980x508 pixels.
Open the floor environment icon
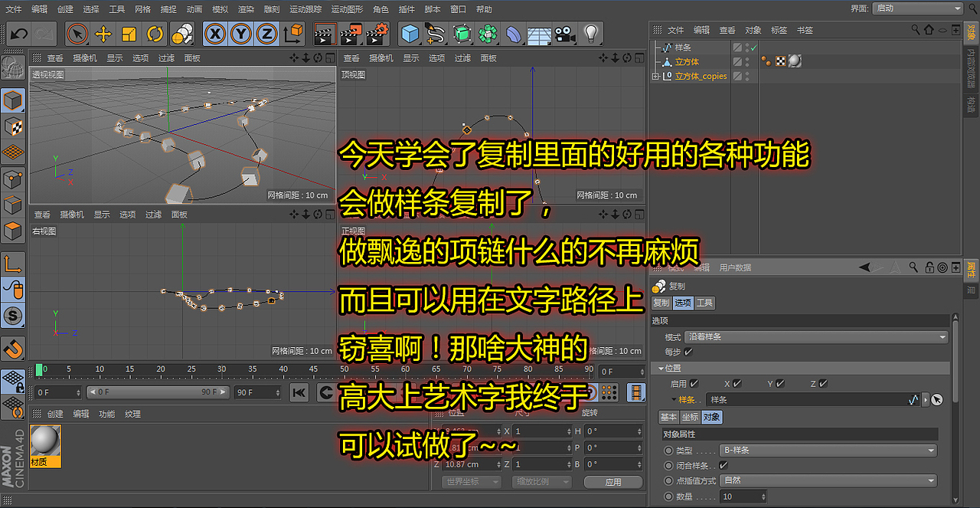coord(539,34)
